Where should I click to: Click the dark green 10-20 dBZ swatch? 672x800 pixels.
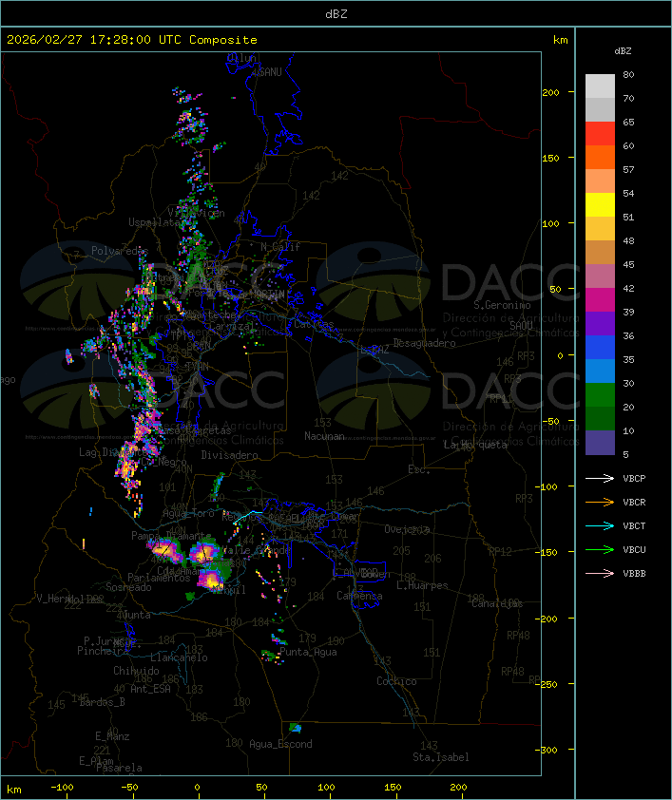(x=600, y=418)
